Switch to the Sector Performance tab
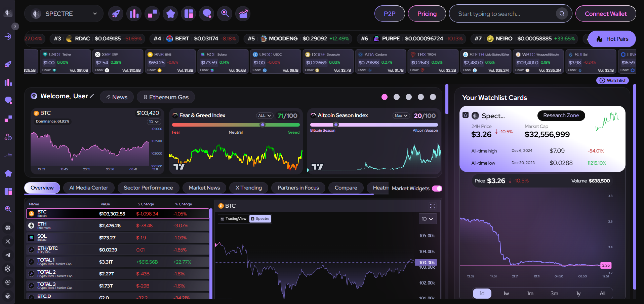644x304 pixels. coord(148,188)
